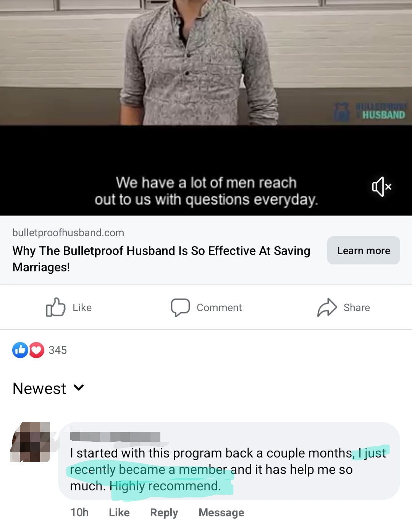Click the Bulletproof Husband logo watermark
Viewport: 412px width, 532px height.
click(x=369, y=112)
